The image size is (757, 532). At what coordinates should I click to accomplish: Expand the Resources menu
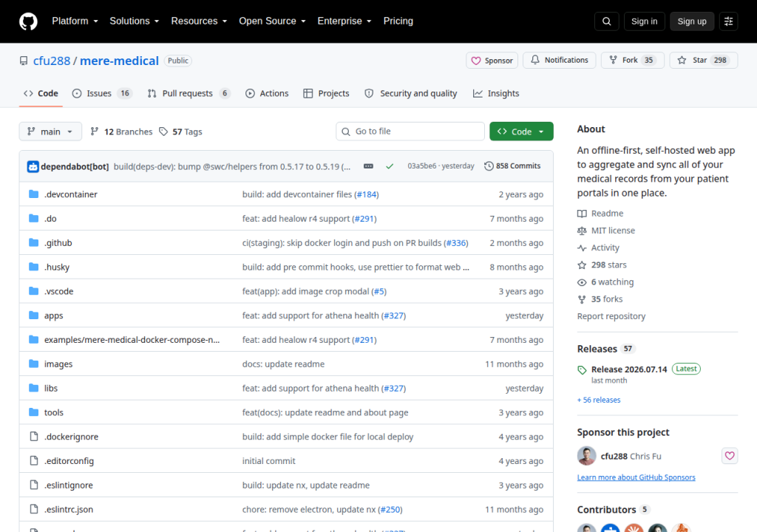(x=199, y=21)
